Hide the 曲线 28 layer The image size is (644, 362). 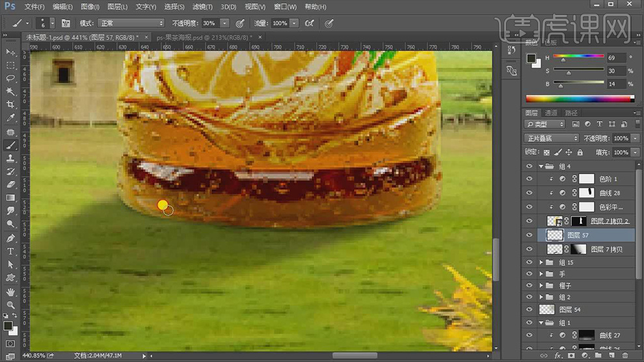[529, 193]
